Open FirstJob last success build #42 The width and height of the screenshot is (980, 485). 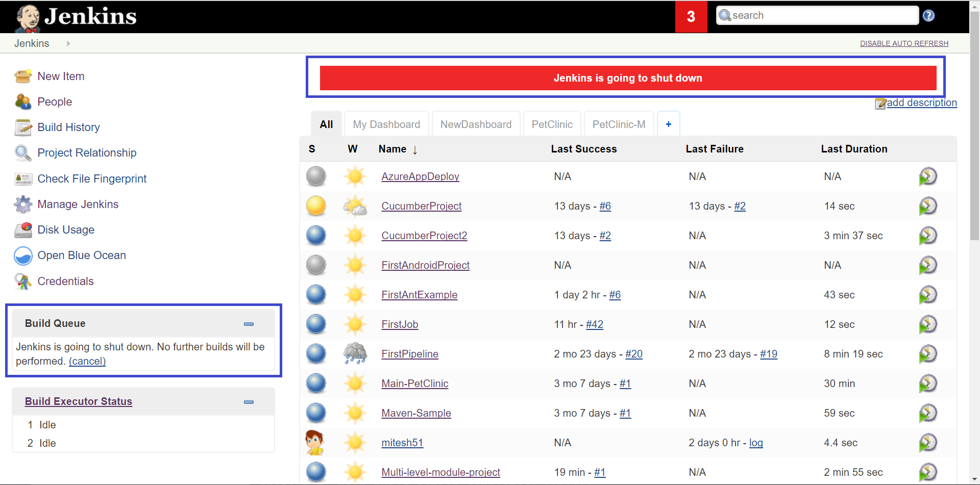click(x=595, y=324)
